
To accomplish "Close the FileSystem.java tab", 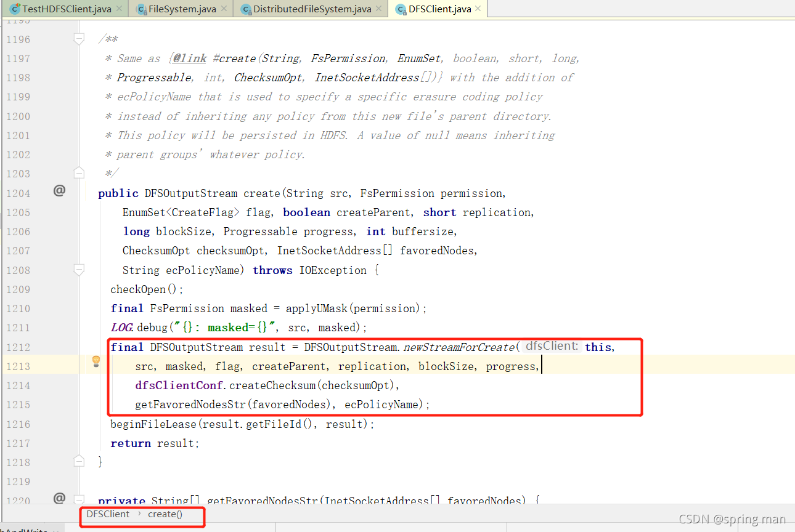I will click(x=223, y=9).
